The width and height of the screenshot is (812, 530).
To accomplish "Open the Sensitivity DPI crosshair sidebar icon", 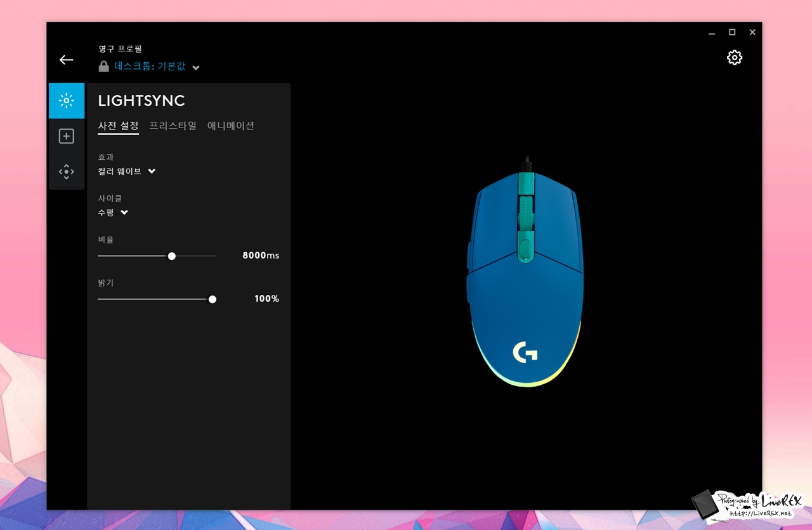I will tap(67, 172).
